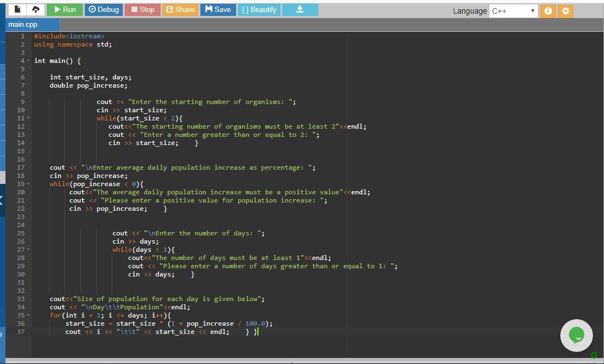
Task: Start the Debug session
Action: (103, 9)
